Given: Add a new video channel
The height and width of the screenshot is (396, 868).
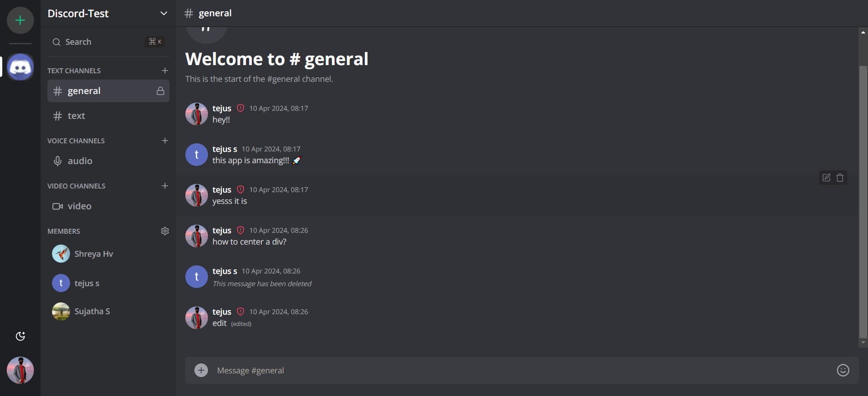Looking at the screenshot, I should (x=165, y=186).
